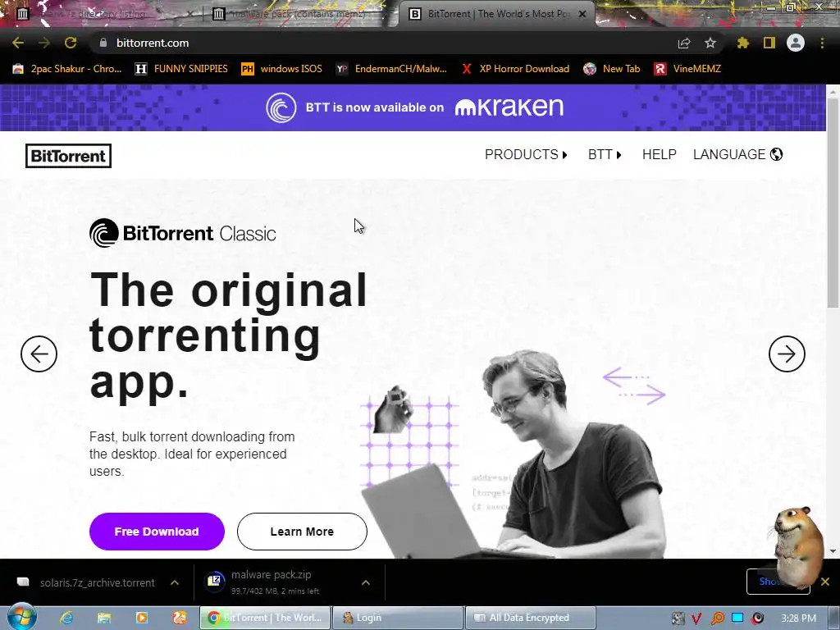Click the BTT is now available banner

pyautogui.click(x=413, y=107)
